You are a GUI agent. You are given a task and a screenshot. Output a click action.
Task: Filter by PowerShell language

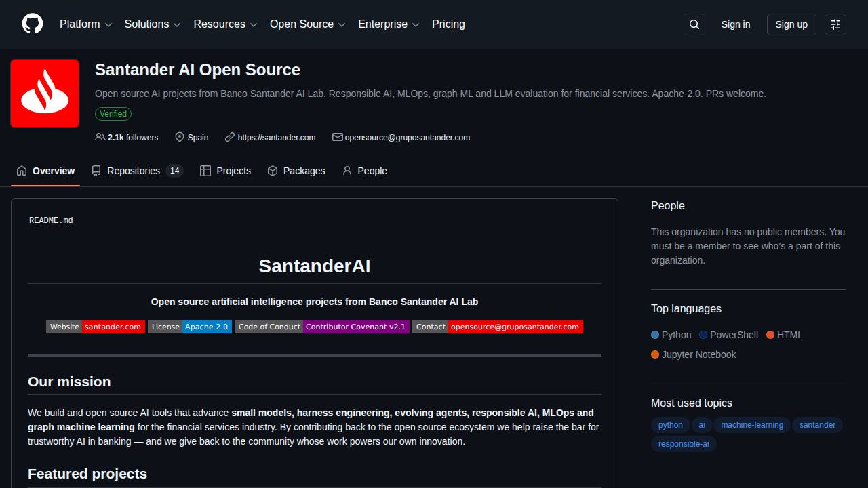729,335
